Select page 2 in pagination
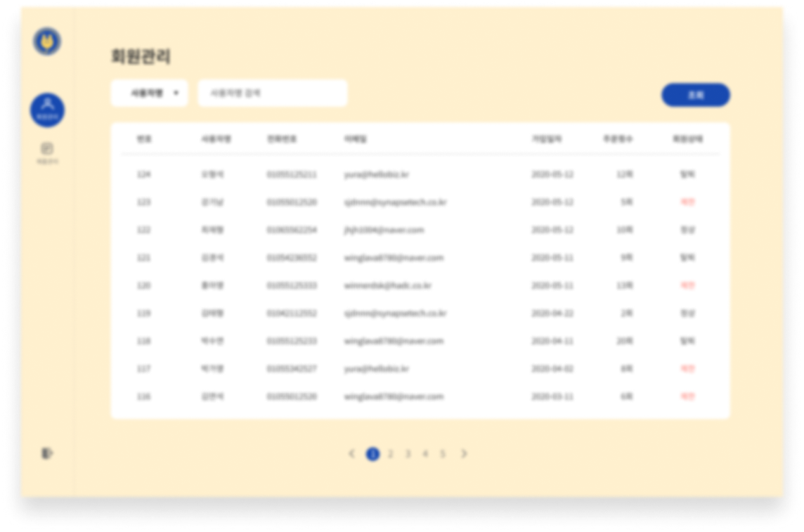The width and height of the screenshot is (804, 532). (x=391, y=453)
